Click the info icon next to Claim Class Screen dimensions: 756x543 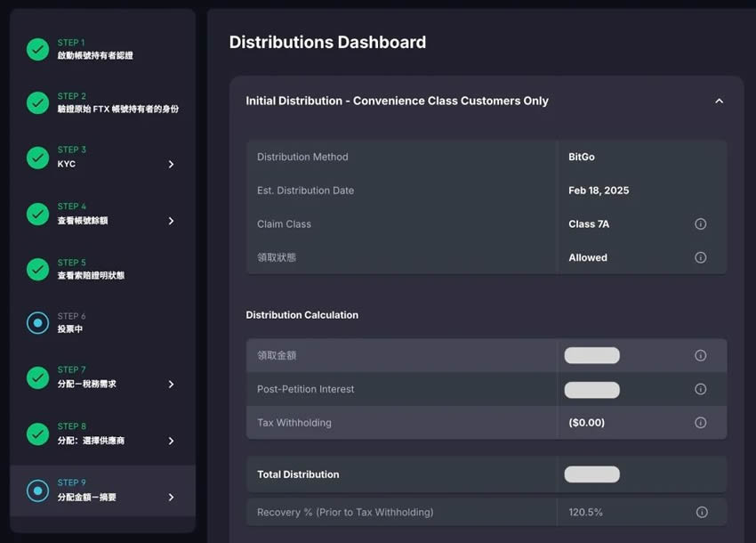[x=701, y=223]
